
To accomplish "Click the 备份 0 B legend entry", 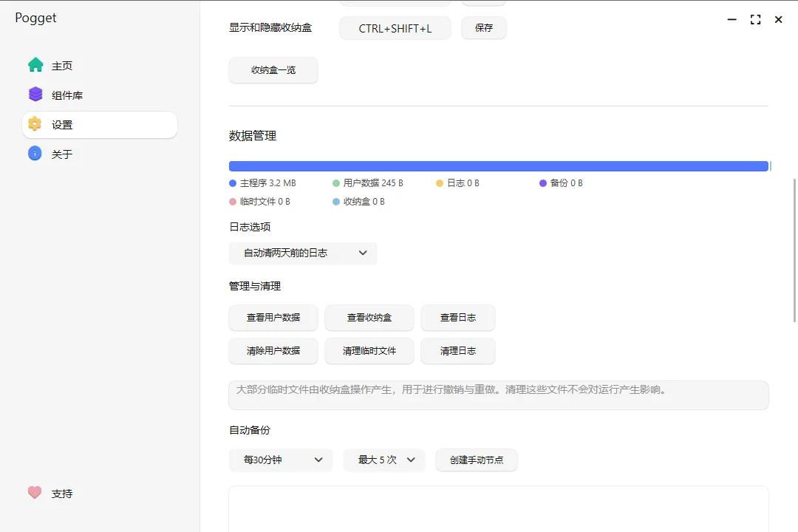I will point(561,183).
